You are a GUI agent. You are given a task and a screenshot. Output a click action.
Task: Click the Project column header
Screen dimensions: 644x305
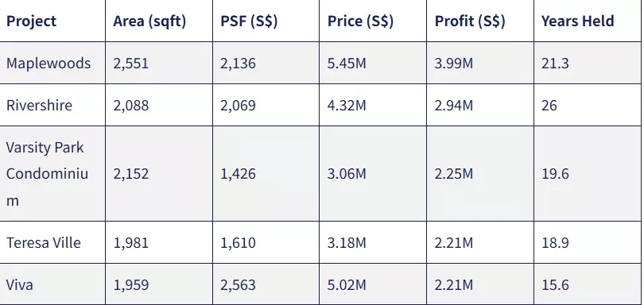[31, 21]
